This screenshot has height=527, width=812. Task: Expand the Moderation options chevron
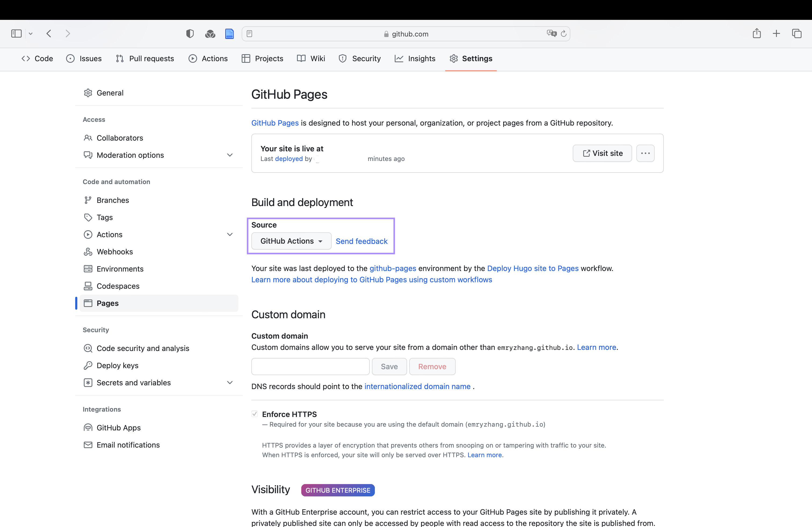[x=230, y=155]
